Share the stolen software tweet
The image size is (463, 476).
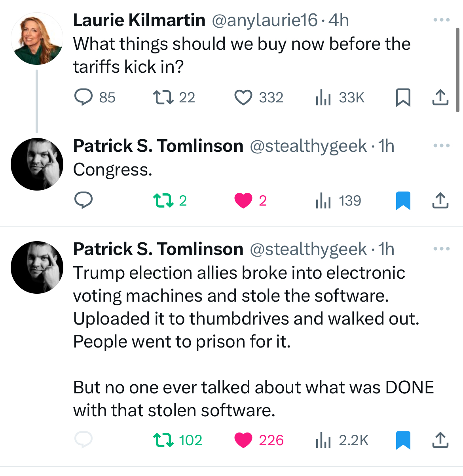point(440,440)
